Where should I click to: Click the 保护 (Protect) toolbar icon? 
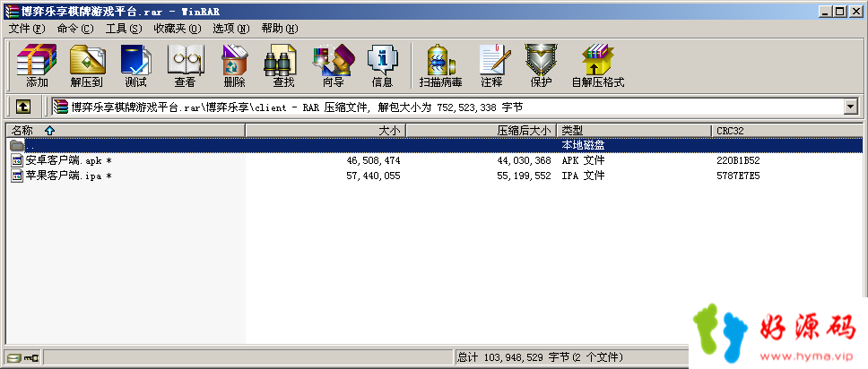(x=541, y=60)
